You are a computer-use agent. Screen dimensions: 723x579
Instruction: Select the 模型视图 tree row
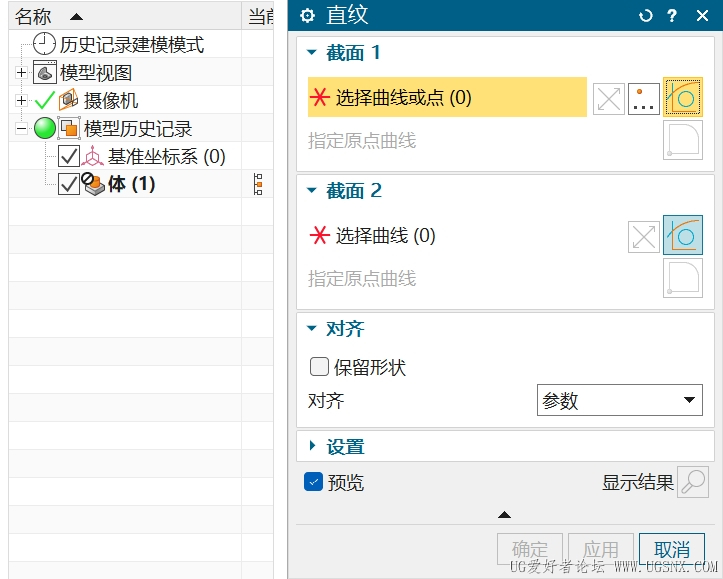click(x=141, y=72)
